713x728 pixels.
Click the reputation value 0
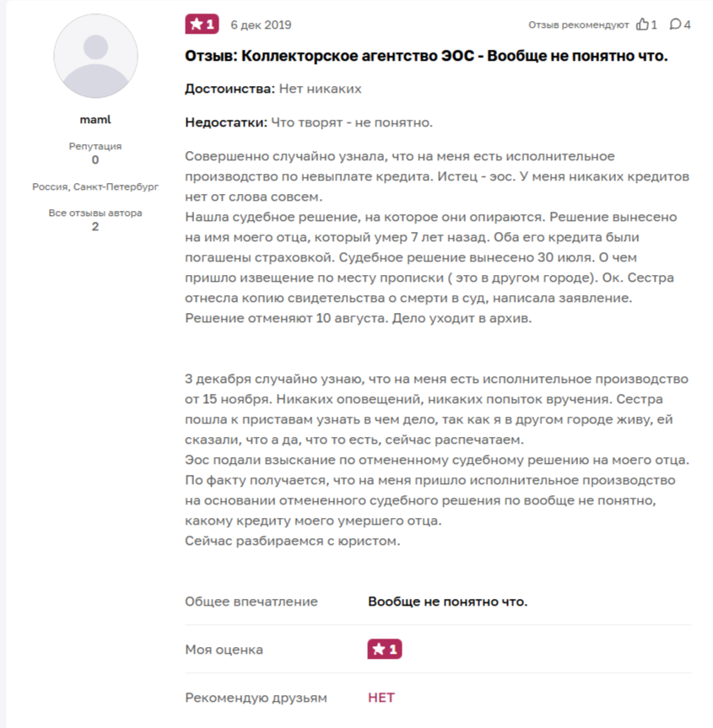coord(95,159)
